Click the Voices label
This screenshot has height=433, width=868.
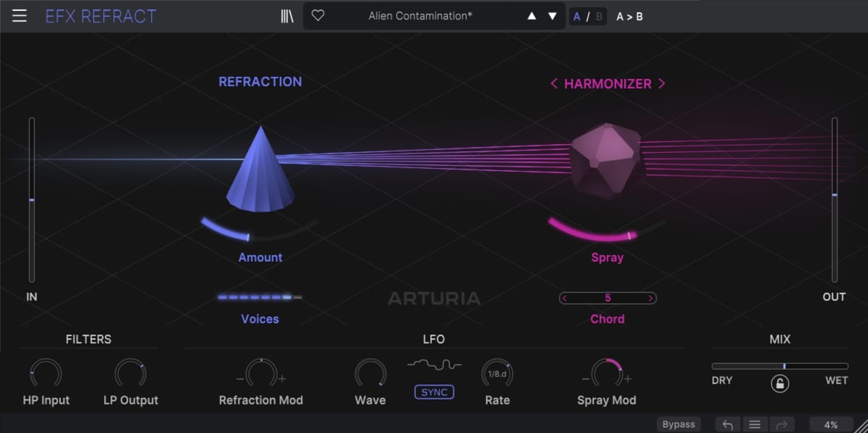260,319
